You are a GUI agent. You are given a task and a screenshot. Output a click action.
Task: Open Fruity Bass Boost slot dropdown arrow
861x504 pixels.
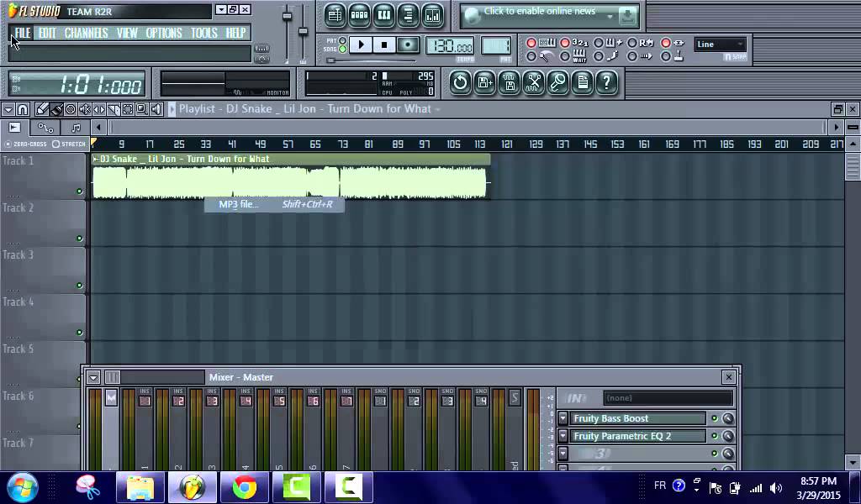[x=563, y=418]
